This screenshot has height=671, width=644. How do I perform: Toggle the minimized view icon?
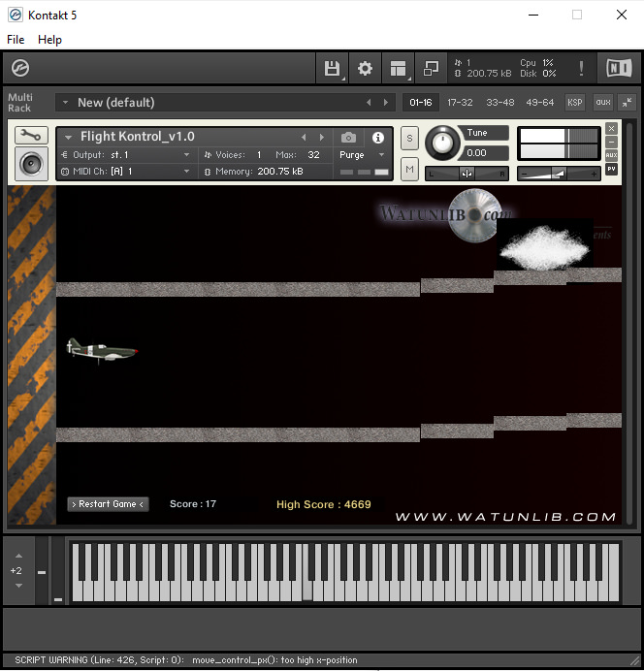431,69
